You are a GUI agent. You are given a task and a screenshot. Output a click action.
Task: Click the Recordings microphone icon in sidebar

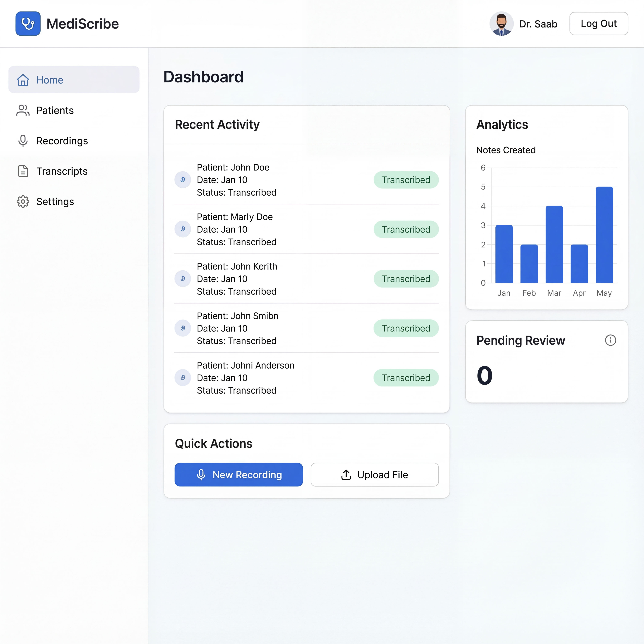(23, 141)
